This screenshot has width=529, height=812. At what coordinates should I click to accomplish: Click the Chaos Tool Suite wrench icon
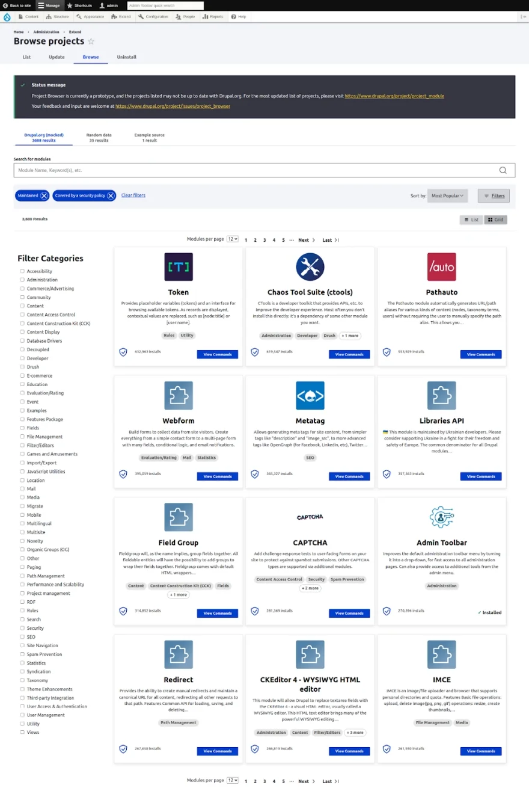pos(310,266)
